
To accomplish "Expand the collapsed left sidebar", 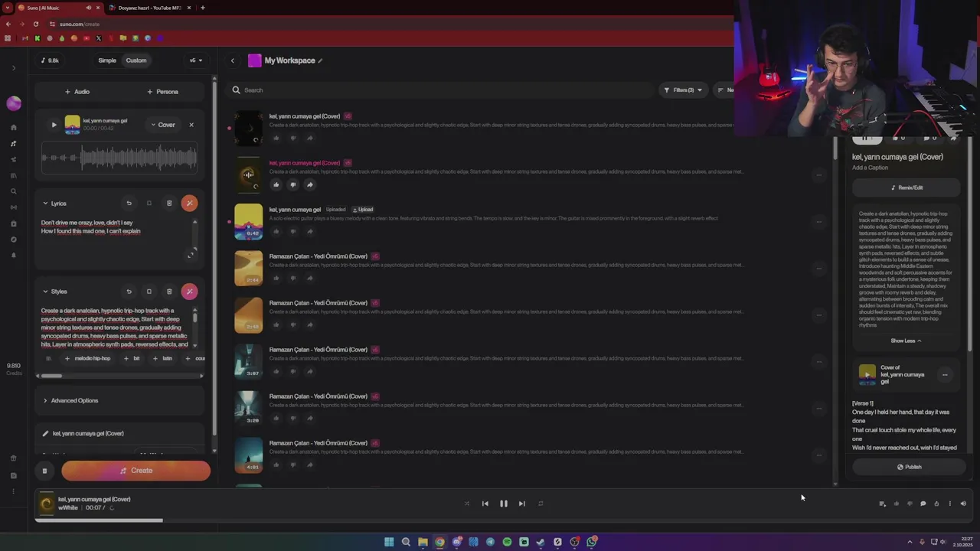I will tap(14, 68).
